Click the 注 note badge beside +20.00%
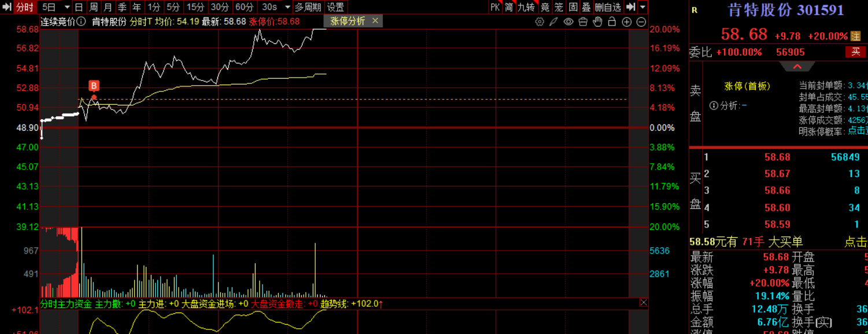Viewport: 868px width, 334px height. 856,36
